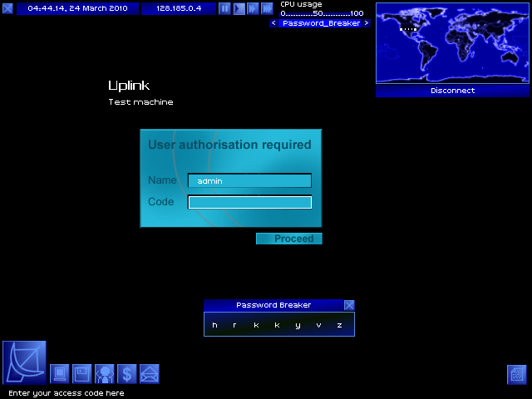Click the letter v in Password Breaker
This screenshot has width=532, height=399.
pyautogui.click(x=318, y=325)
